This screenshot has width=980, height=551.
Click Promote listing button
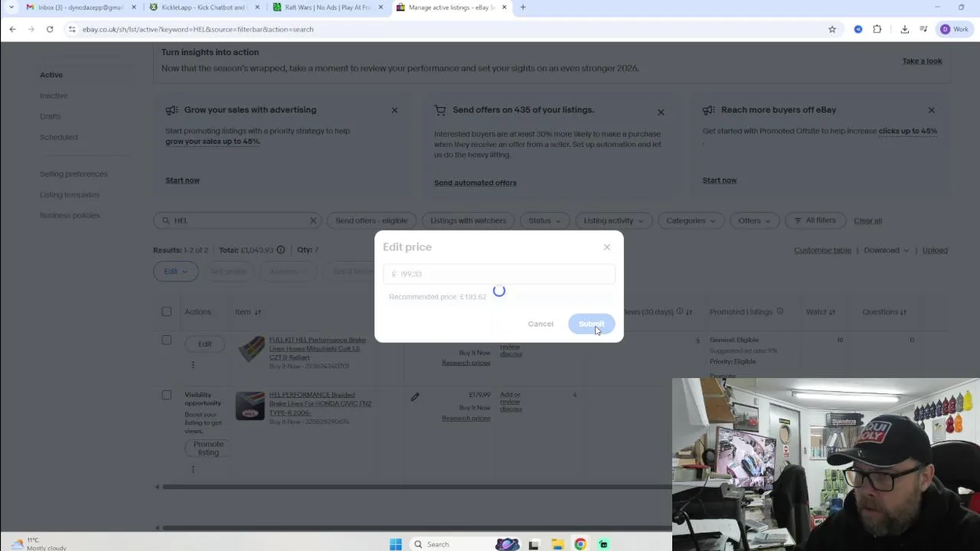click(x=208, y=448)
